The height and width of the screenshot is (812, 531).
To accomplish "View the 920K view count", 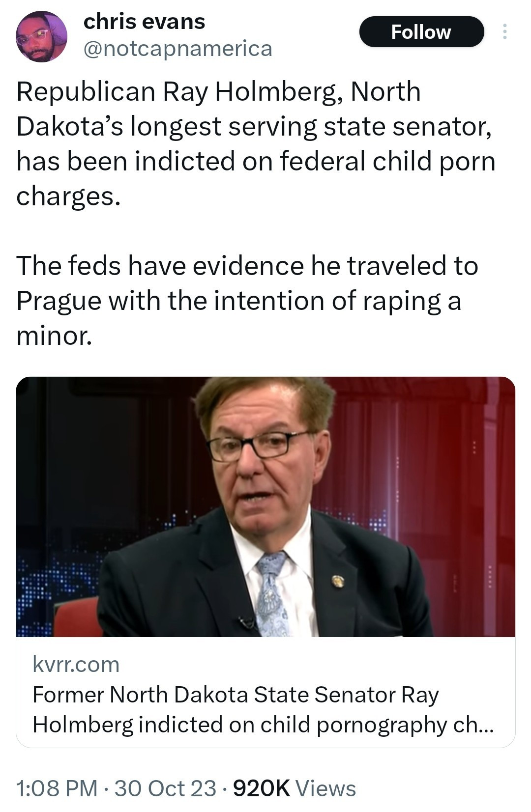I will (x=261, y=788).
